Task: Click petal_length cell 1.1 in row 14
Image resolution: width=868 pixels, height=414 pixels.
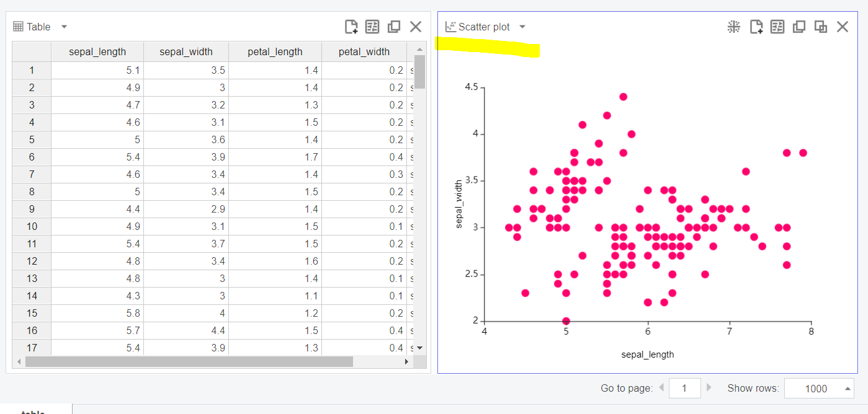Action: click(275, 296)
